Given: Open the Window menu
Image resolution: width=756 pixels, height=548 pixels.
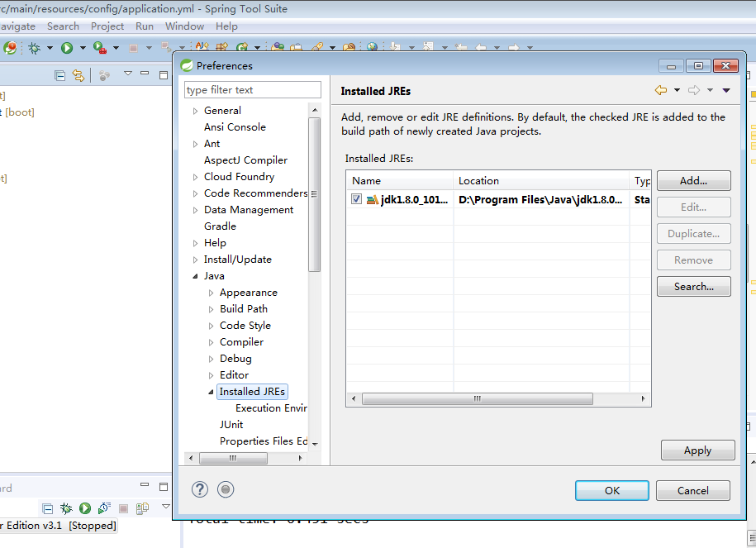Looking at the screenshot, I should tap(184, 26).
